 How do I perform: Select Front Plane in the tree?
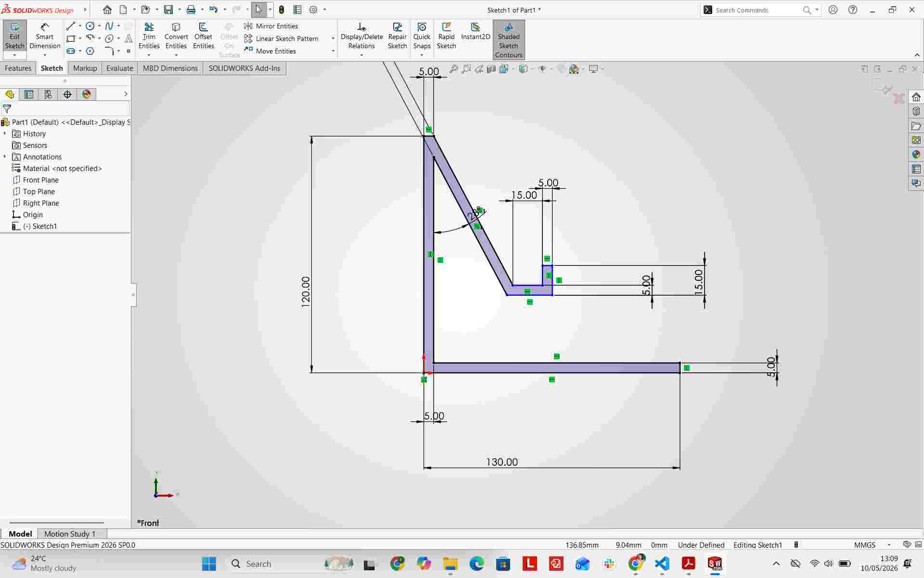(36, 180)
